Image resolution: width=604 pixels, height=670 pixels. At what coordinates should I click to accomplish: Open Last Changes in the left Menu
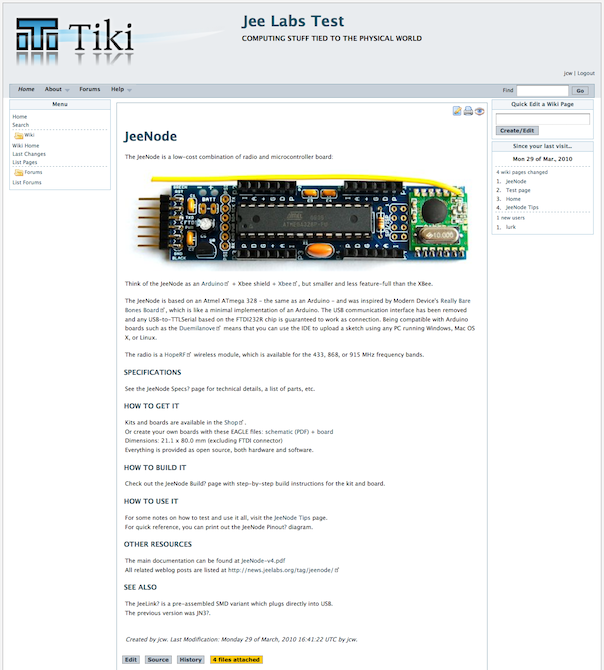click(x=29, y=154)
